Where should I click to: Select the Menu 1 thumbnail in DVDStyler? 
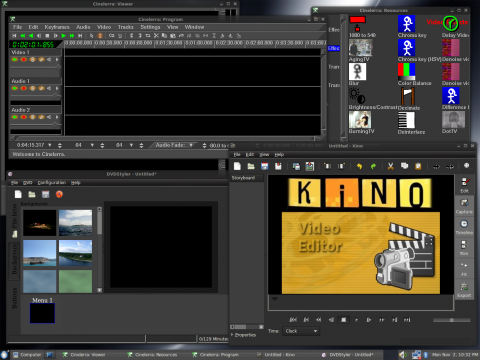42,313
